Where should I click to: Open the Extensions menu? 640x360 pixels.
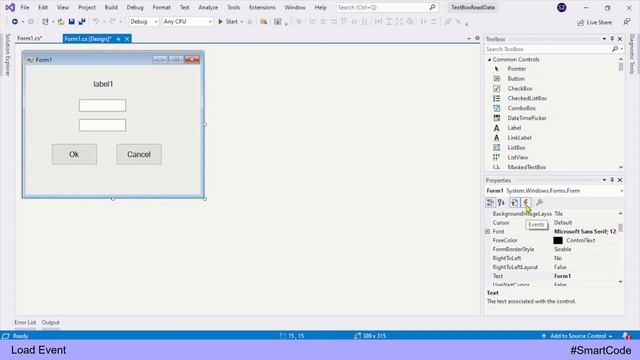(262, 7)
